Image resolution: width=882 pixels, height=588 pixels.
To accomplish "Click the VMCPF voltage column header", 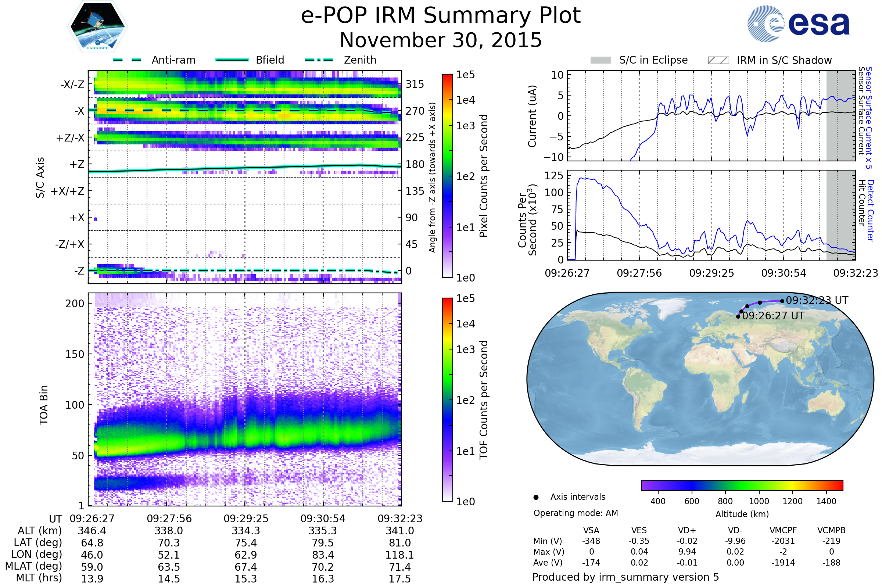I will (x=783, y=530).
